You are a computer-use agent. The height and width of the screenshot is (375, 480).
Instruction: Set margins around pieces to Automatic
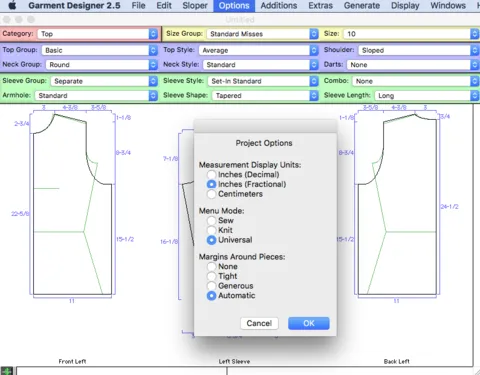tap(211, 295)
